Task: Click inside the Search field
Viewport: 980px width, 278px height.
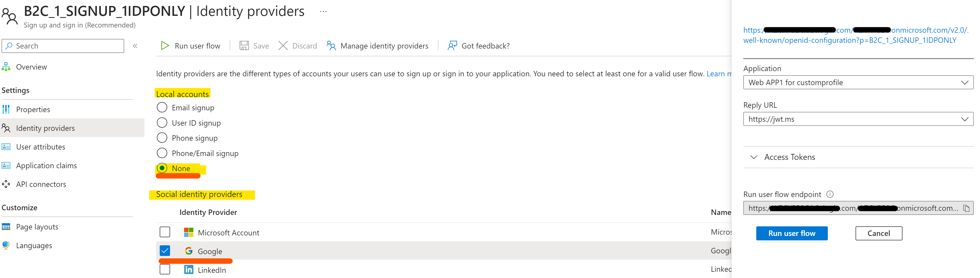Action: point(63,46)
